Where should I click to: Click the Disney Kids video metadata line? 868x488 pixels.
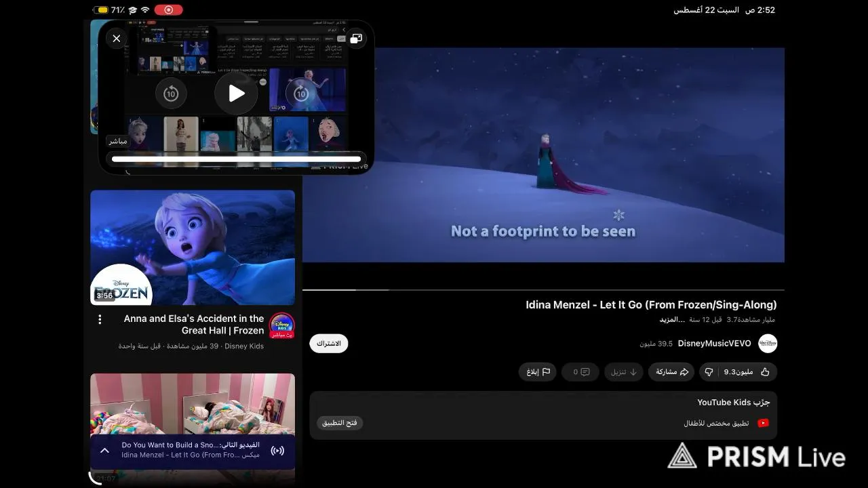coord(191,346)
